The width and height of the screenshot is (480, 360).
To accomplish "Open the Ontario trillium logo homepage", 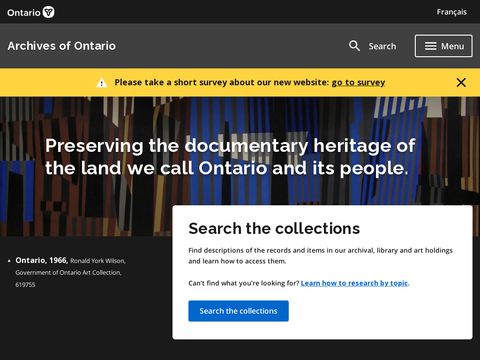I will (x=31, y=12).
